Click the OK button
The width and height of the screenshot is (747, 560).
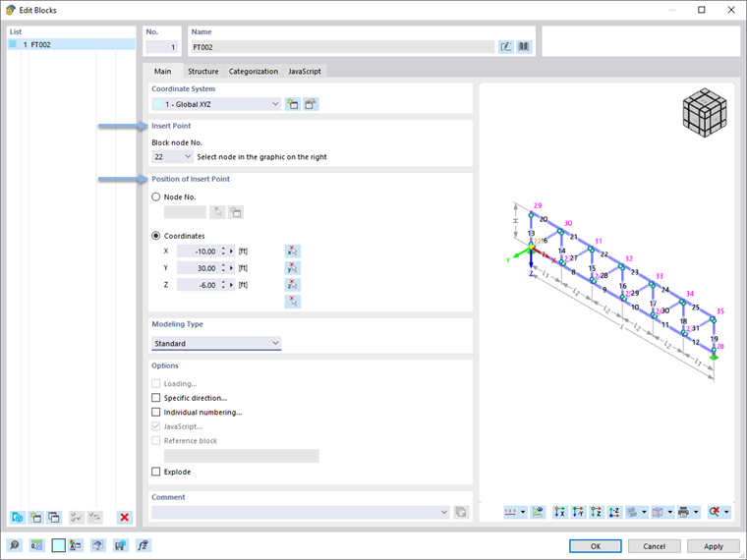[596, 546]
